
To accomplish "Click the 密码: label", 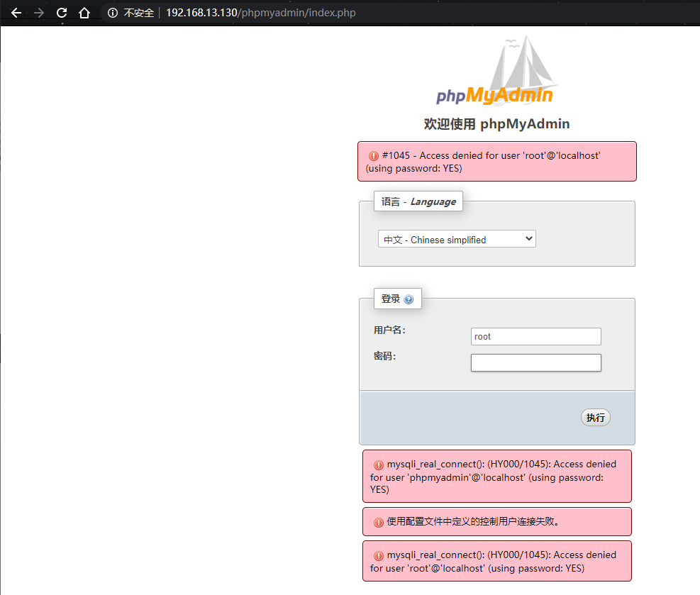I will click(385, 356).
